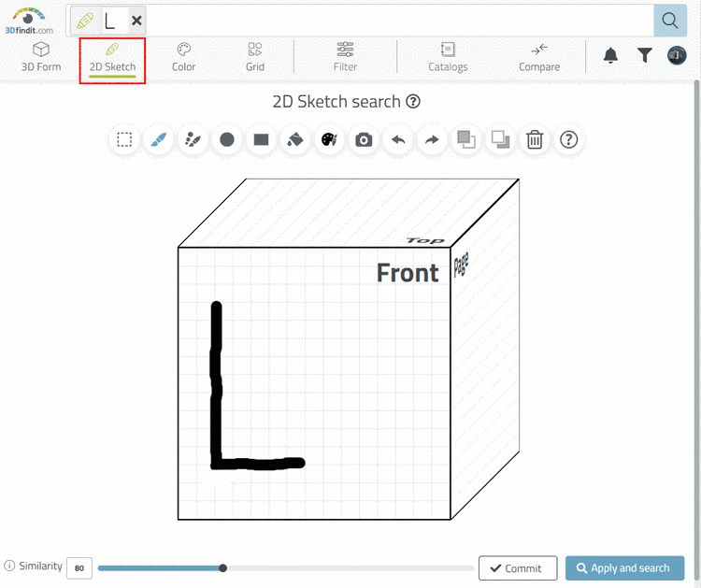Select the dashed rectangle selection tool

(124, 140)
